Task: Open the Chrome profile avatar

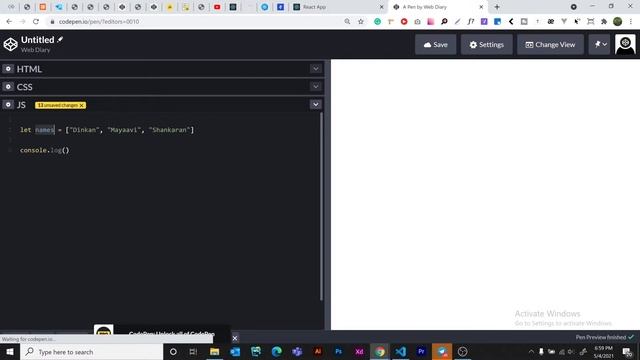Action: tap(618, 21)
